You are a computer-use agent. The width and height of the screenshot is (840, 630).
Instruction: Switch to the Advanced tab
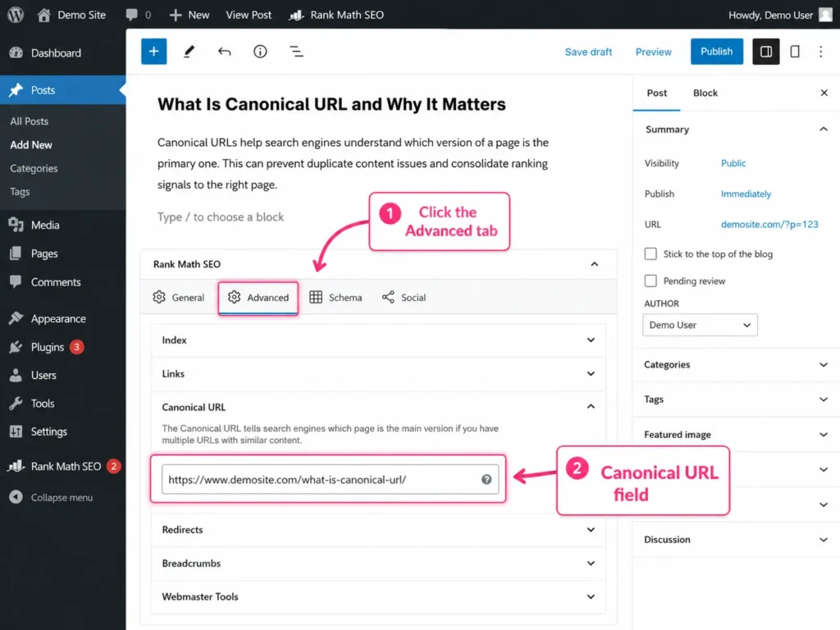[x=258, y=297]
